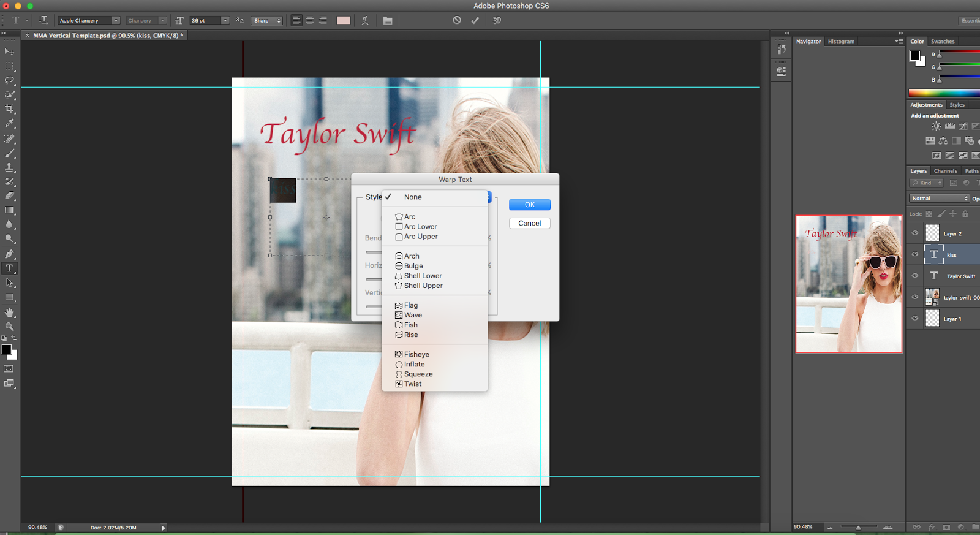Select the Hand tool
The image size is (980, 535).
point(9,313)
